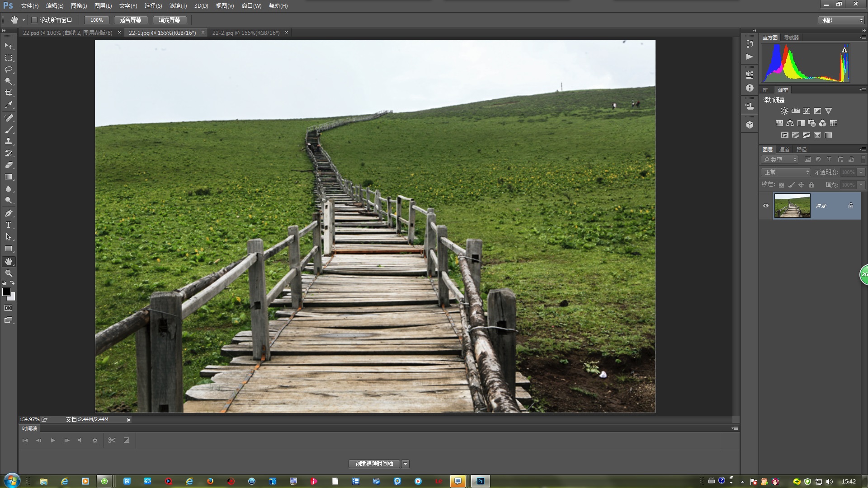868x488 pixels.
Task: Open the Histogram panel flyout menu
Action: [x=862, y=38]
